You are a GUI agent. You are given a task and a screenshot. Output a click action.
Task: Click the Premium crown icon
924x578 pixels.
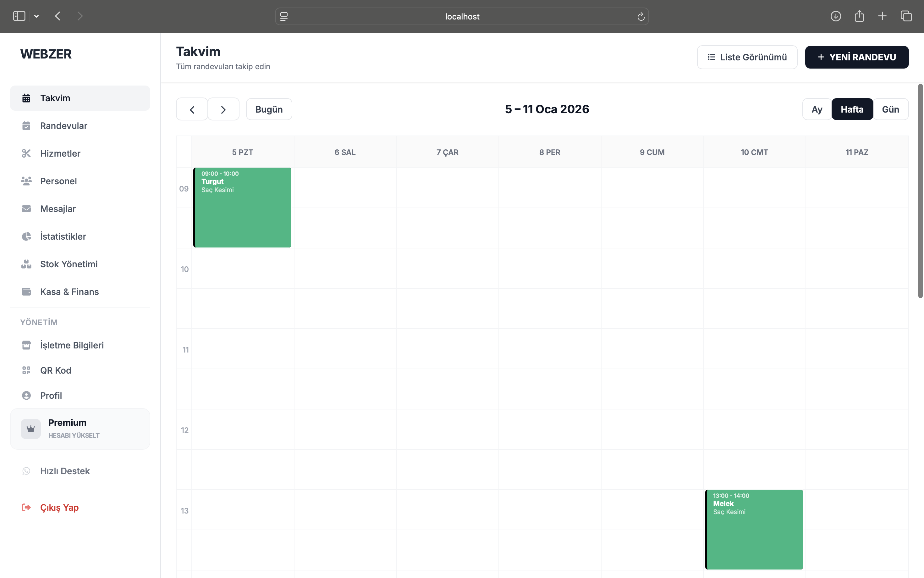[30, 429]
